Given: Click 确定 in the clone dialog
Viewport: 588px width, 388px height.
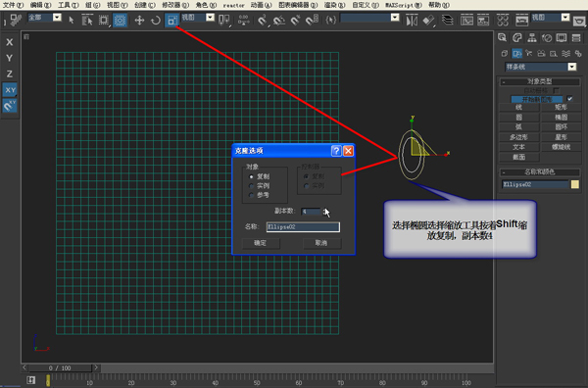Looking at the screenshot, I should [x=261, y=243].
